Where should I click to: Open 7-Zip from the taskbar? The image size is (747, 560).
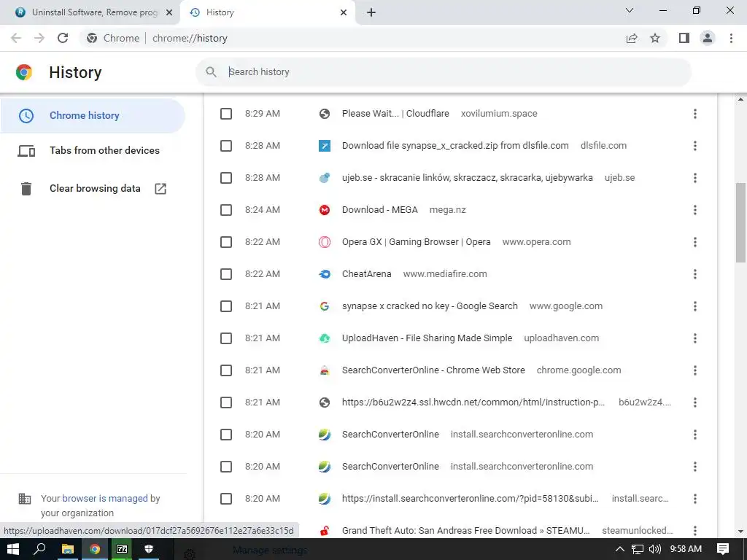click(x=122, y=549)
